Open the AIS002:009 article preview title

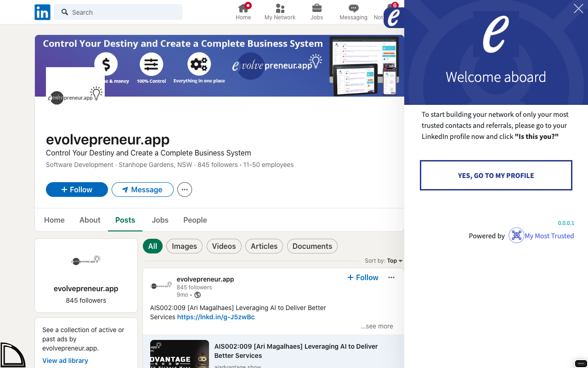(x=296, y=351)
